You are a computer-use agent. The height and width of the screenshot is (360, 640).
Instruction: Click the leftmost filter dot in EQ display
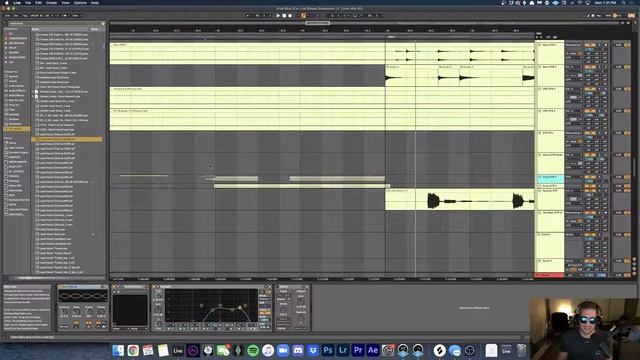click(201, 305)
